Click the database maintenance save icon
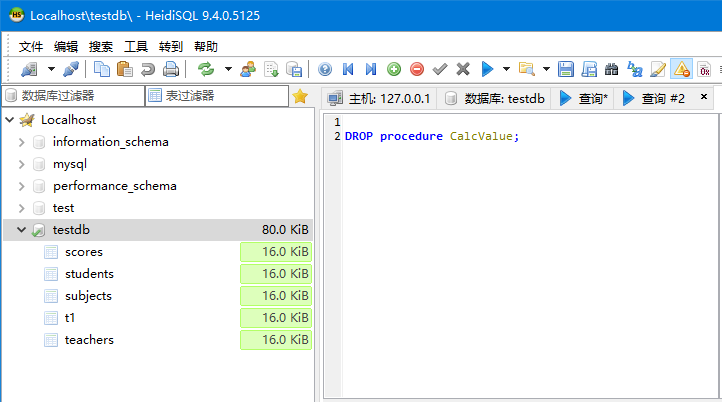722x402 pixels. click(x=294, y=70)
